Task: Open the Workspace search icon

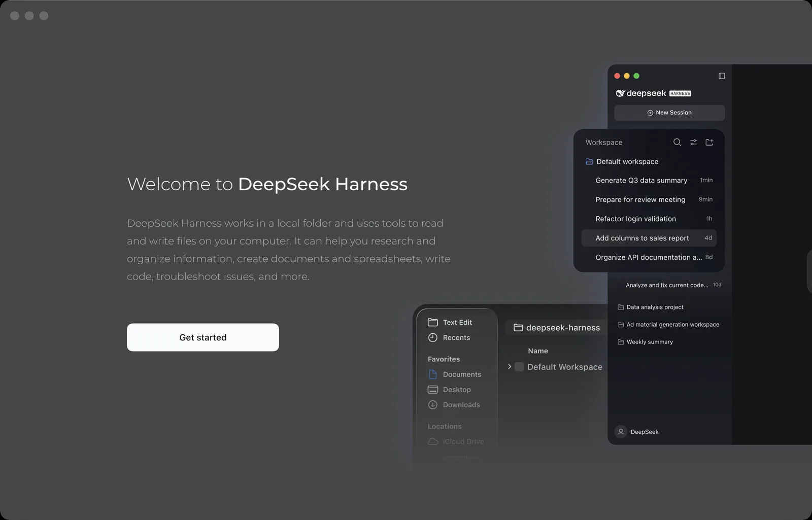Action: [677, 143]
